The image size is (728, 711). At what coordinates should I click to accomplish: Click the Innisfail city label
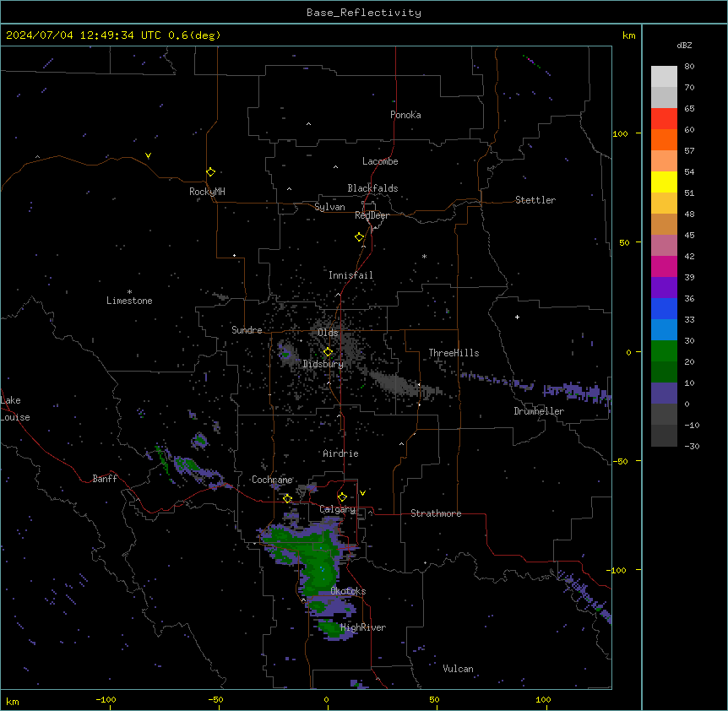coord(350,275)
